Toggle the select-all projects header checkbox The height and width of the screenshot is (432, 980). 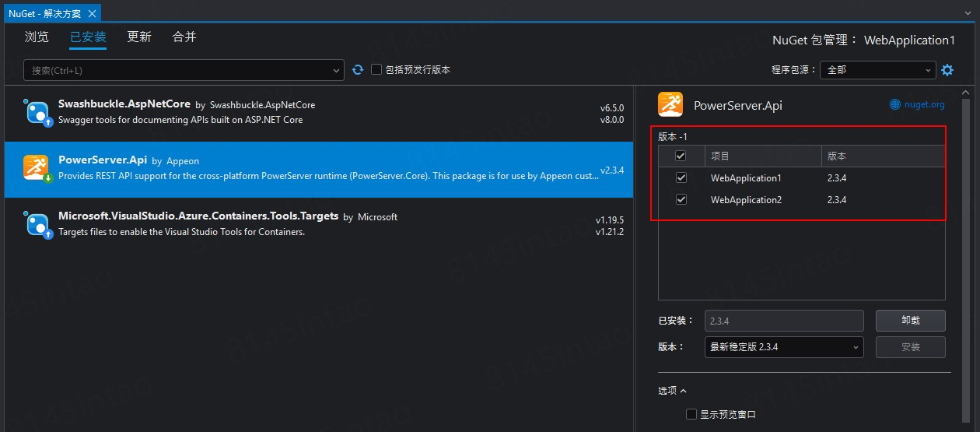[x=681, y=156]
